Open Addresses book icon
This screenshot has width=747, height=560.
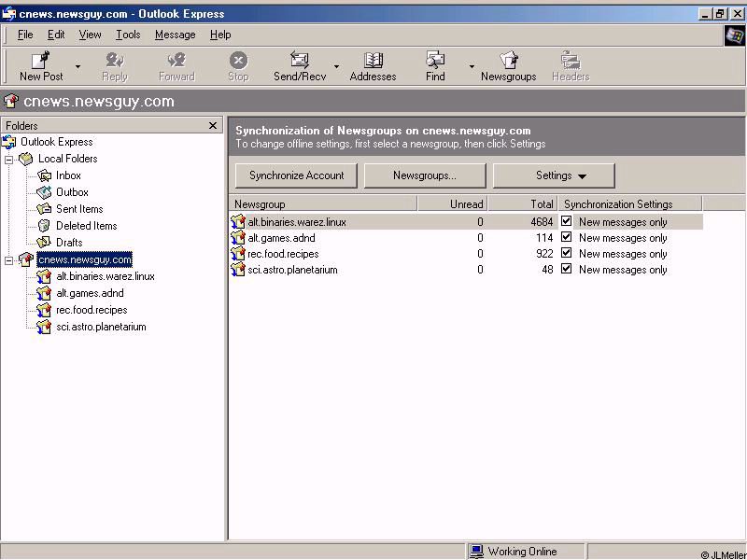tap(373, 62)
